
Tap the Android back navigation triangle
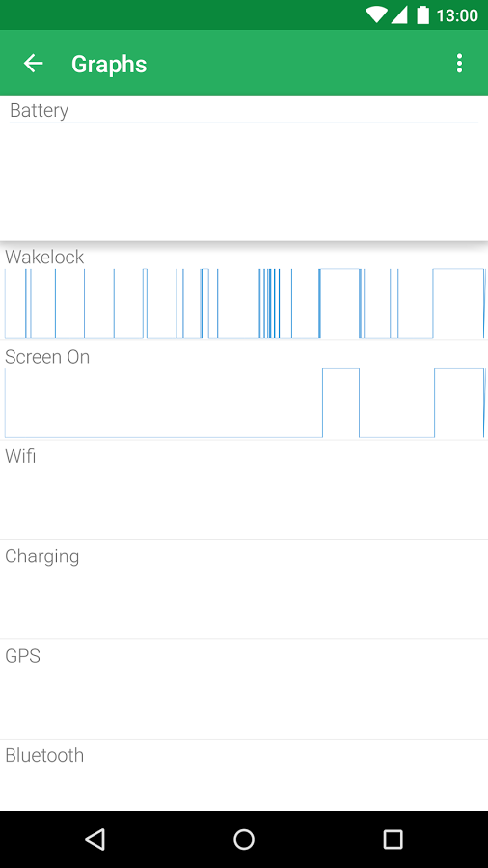pos(95,839)
